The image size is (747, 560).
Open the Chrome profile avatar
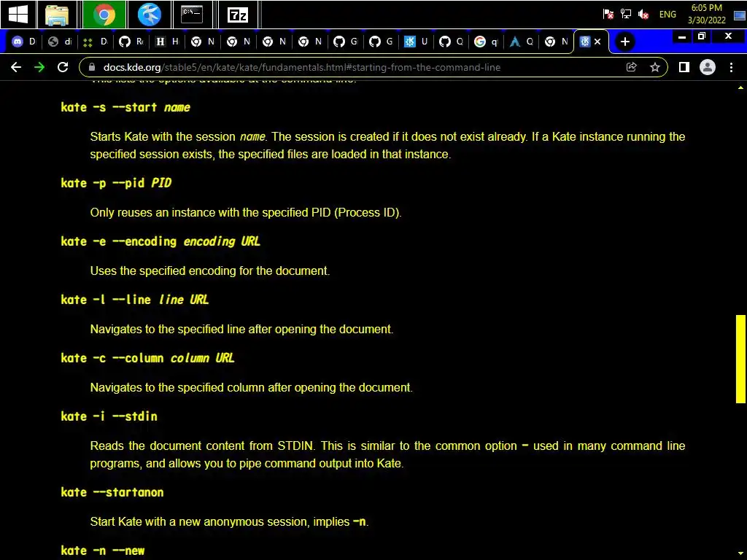coord(708,67)
